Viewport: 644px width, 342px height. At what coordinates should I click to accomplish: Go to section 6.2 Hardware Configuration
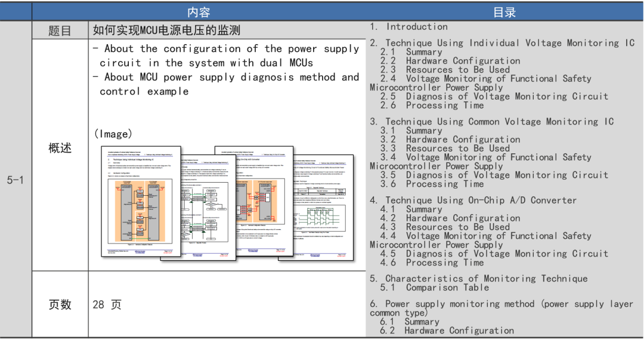[447, 331]
